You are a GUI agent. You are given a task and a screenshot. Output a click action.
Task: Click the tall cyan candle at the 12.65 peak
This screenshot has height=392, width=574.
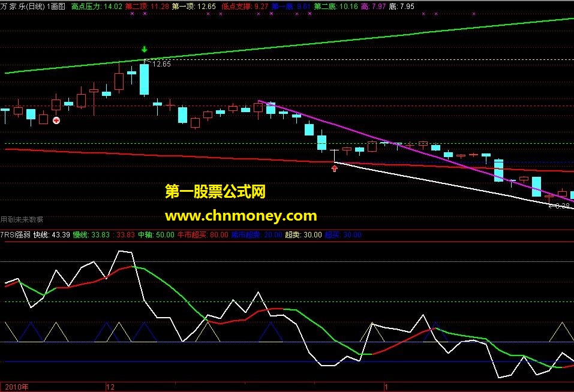145,79
